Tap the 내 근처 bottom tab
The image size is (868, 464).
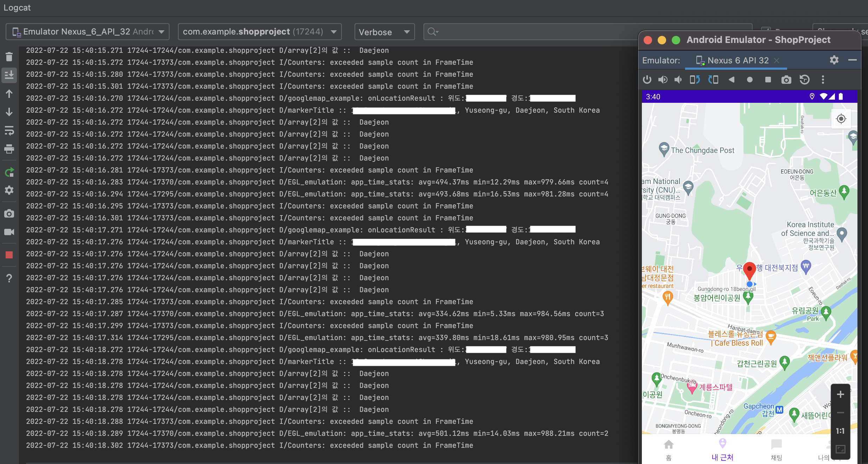(x=722, y=450)
